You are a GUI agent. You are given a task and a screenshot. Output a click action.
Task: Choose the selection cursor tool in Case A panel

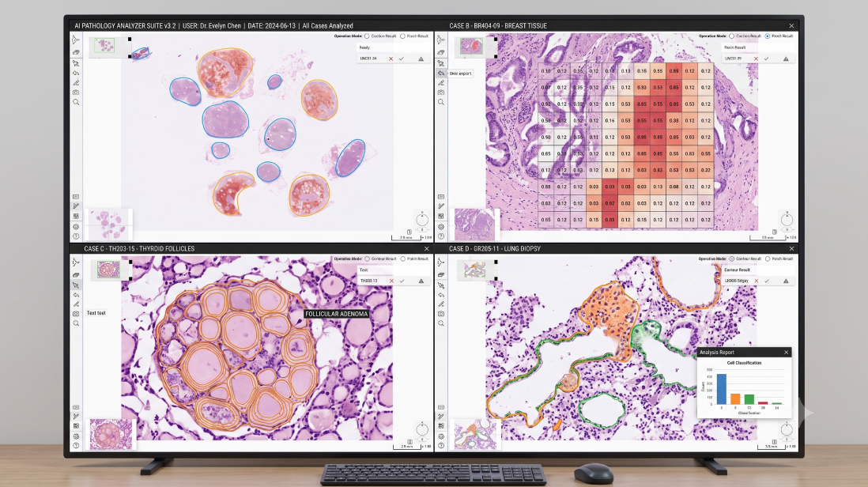[x=76, y=63]
